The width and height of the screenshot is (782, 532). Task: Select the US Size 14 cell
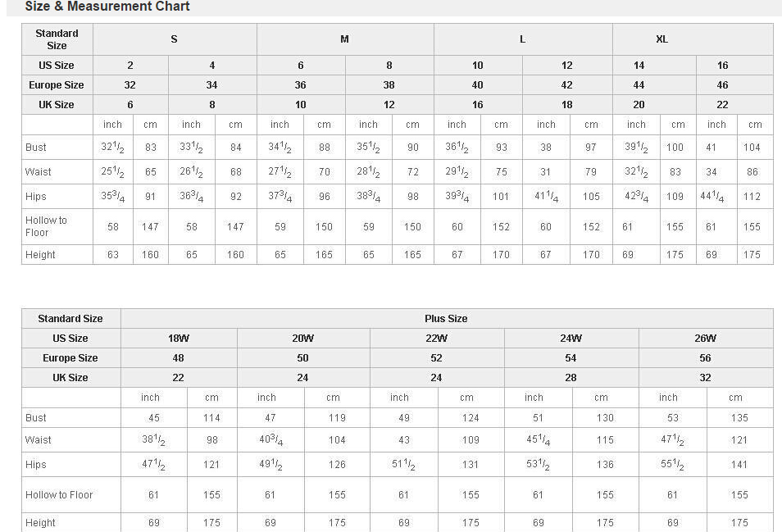[639, 66]
